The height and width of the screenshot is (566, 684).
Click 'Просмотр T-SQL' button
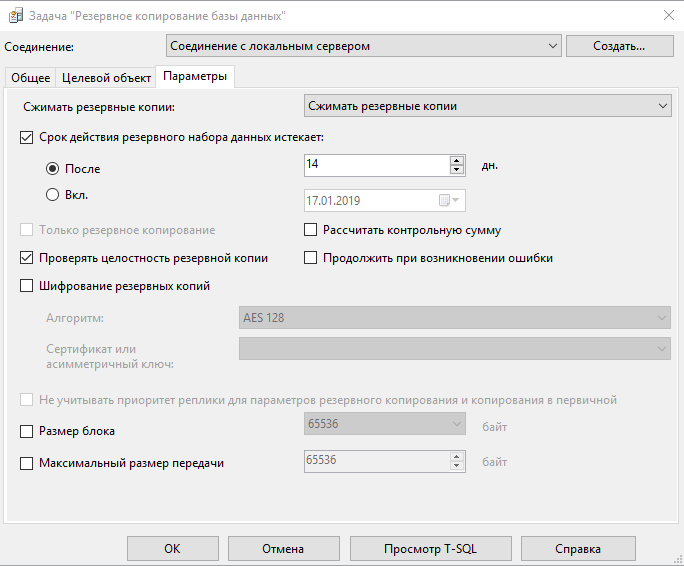point(431,549)
